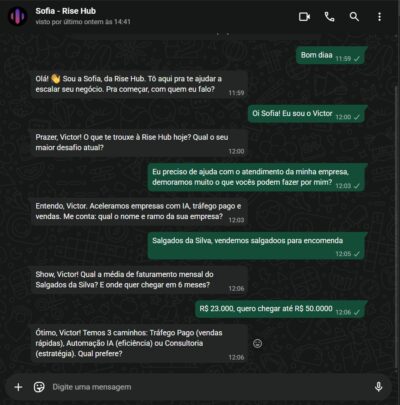
Task: Select the "Salgados da Silva" sent message
Action: [x=257, y=246]
